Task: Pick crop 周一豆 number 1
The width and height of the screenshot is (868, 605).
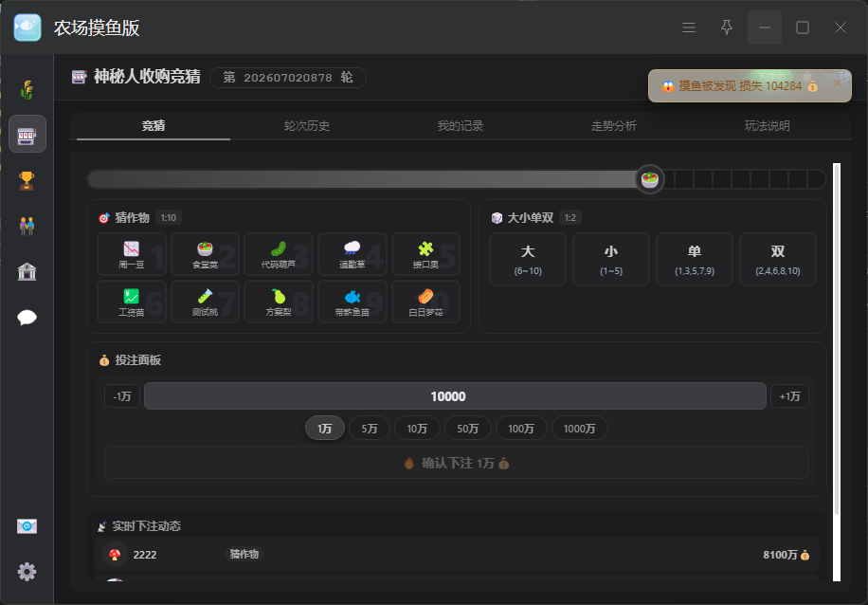Action: (x=132, y=254)
